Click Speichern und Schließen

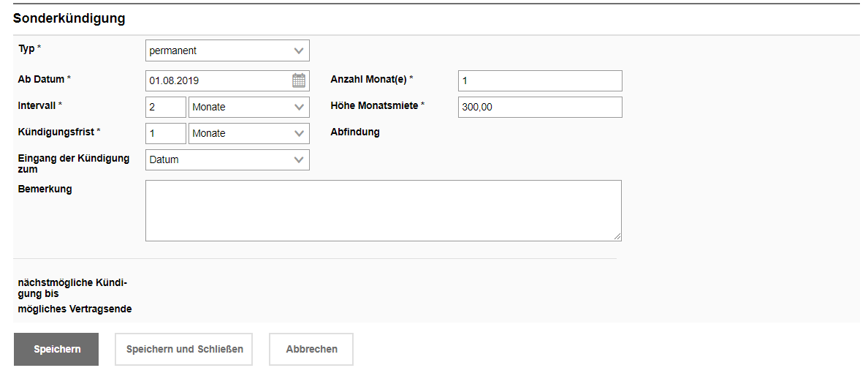(x=184, y=349)
